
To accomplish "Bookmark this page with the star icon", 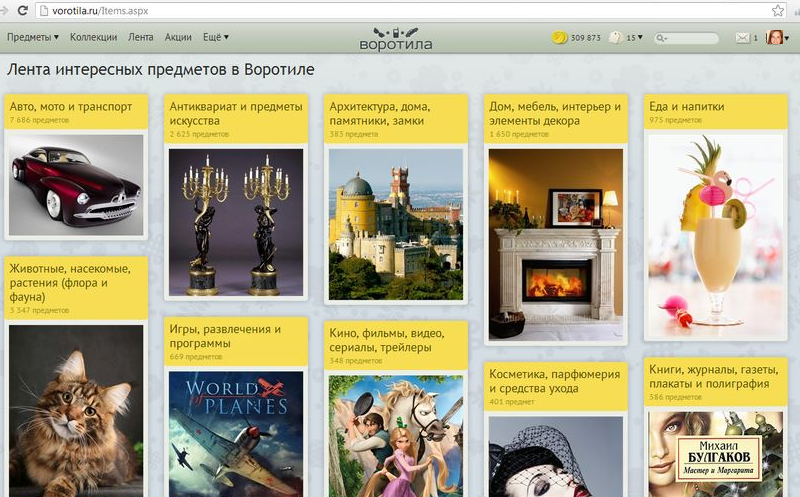I will tap(778, 10).
